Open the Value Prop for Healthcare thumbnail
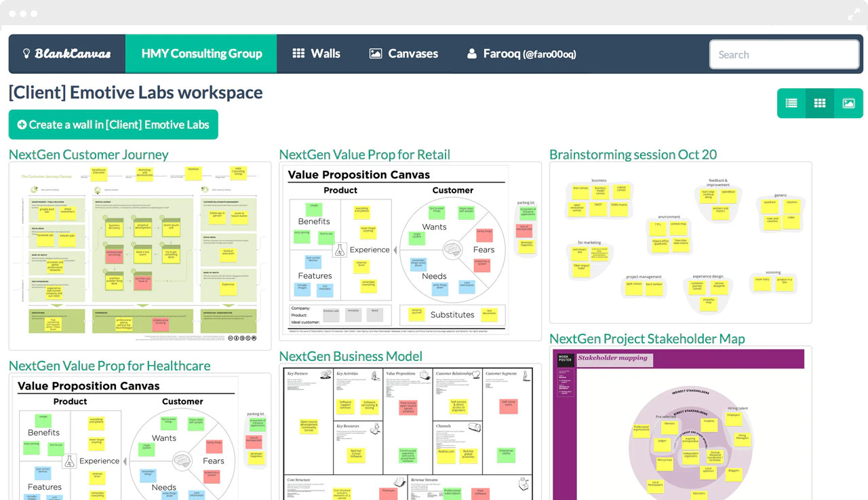This screenshot has height=500, width=868. 140,436
